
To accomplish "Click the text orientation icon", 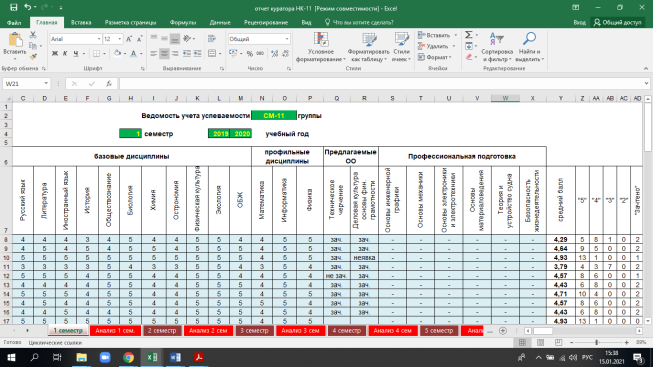I will coord(187,39).
